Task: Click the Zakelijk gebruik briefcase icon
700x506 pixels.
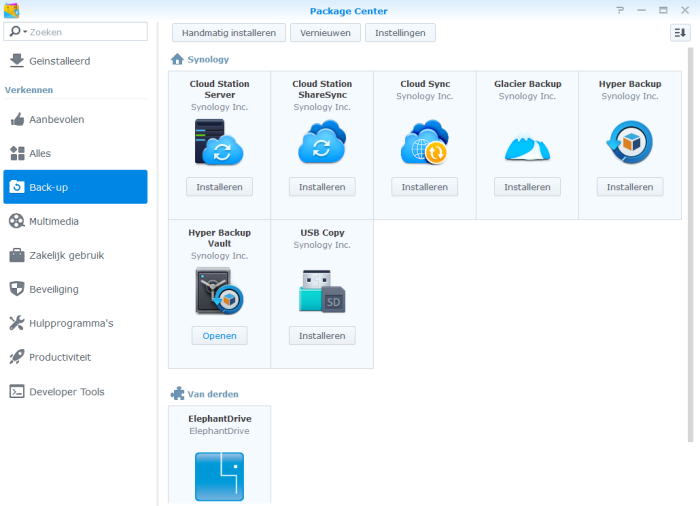Action: click(x=17, y=255)
